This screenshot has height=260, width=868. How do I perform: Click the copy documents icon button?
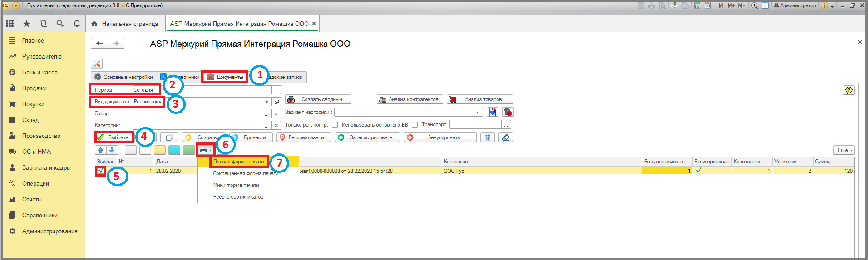coord(169,137)
